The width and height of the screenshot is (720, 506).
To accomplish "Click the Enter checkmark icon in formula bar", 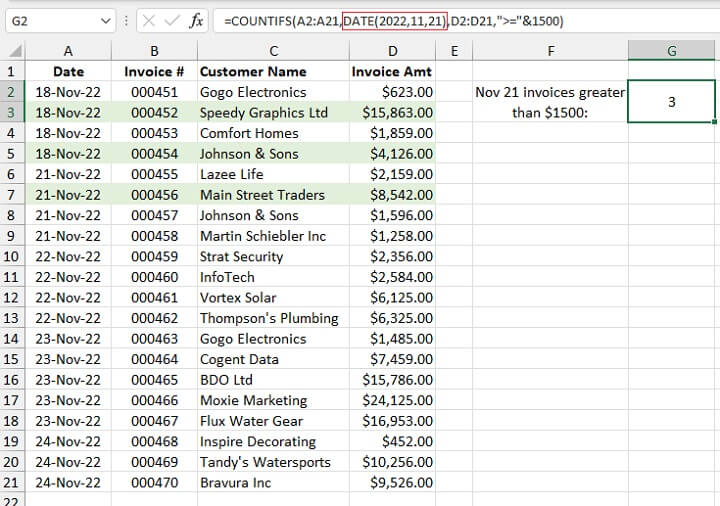I will point(172,21).
